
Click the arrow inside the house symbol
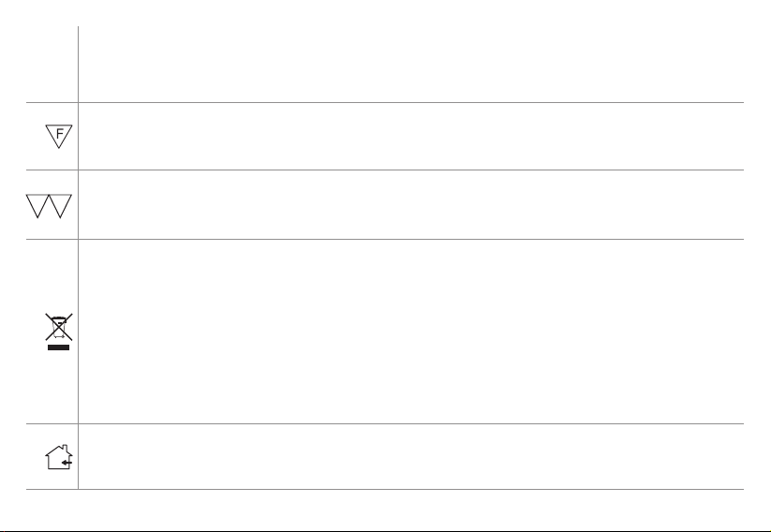[67, 462]
